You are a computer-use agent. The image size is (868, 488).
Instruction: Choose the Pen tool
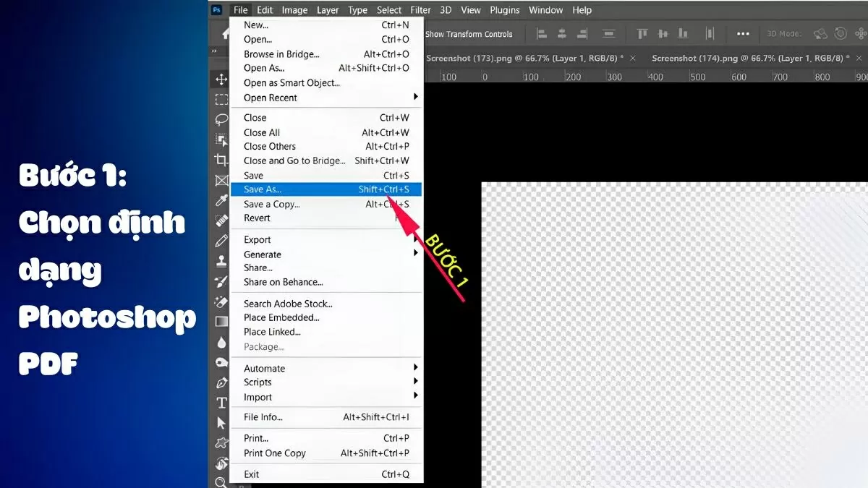221,381
